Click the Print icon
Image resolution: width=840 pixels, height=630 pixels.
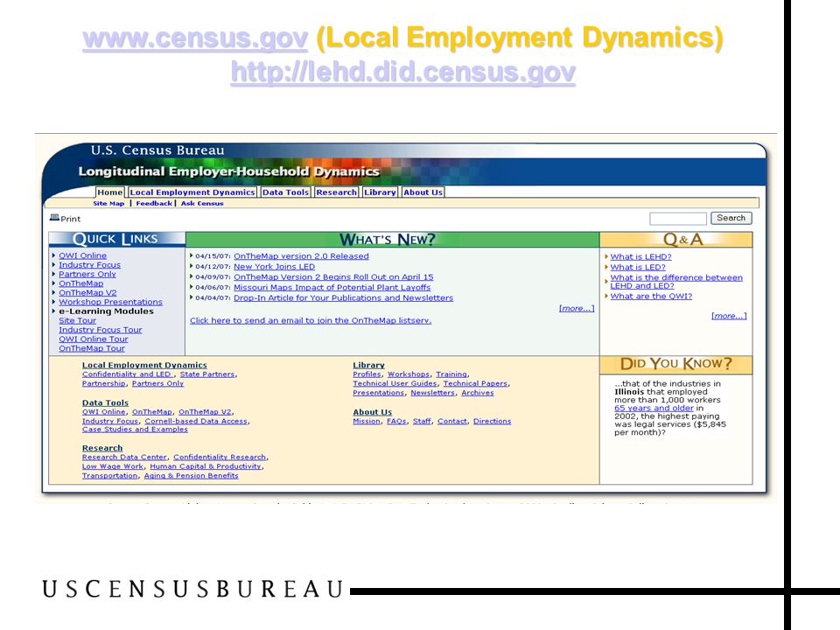[54, 218]
